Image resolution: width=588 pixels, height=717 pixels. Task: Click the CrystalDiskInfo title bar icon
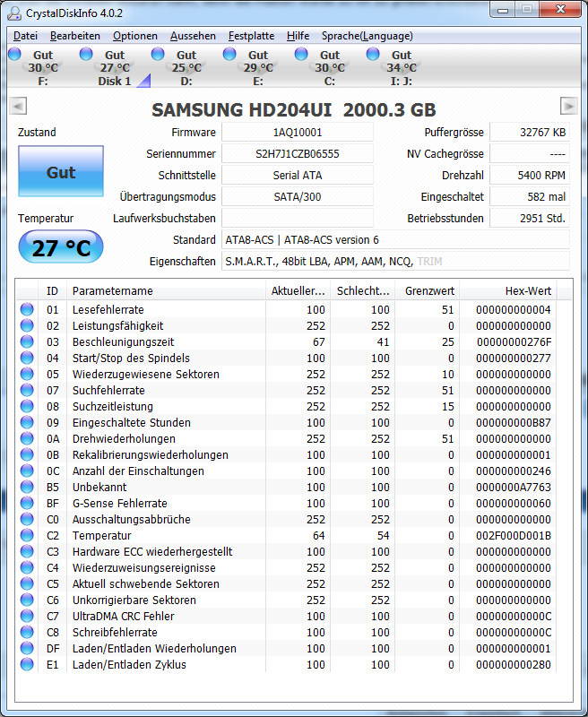14,13
